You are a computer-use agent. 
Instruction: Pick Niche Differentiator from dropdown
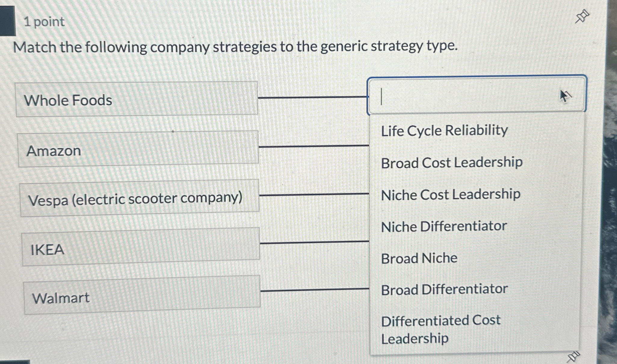[444, 227]
